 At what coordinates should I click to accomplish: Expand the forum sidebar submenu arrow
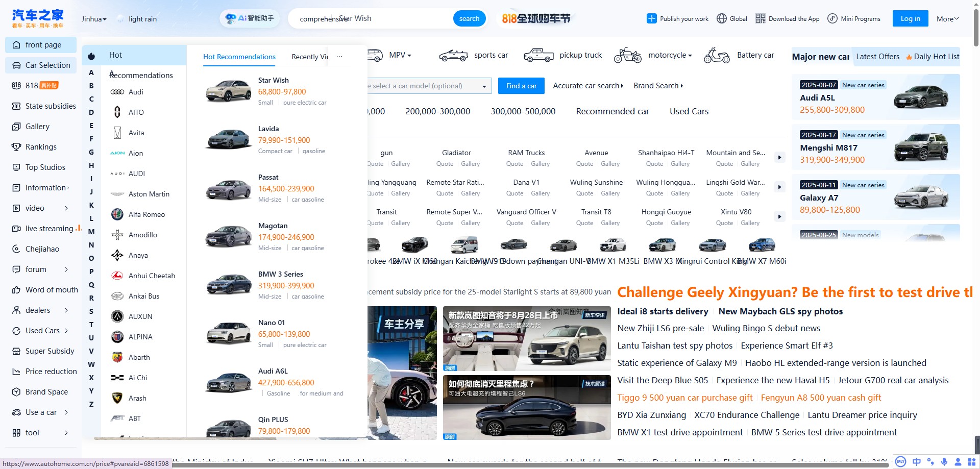click(x=66, y=269)
